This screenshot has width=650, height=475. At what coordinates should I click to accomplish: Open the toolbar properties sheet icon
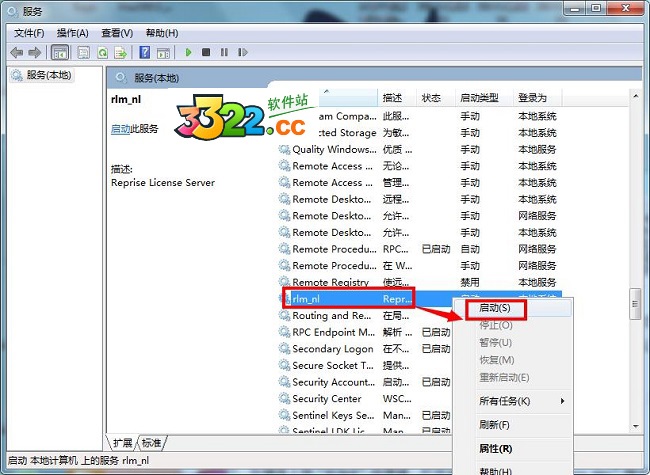[84, 53]
